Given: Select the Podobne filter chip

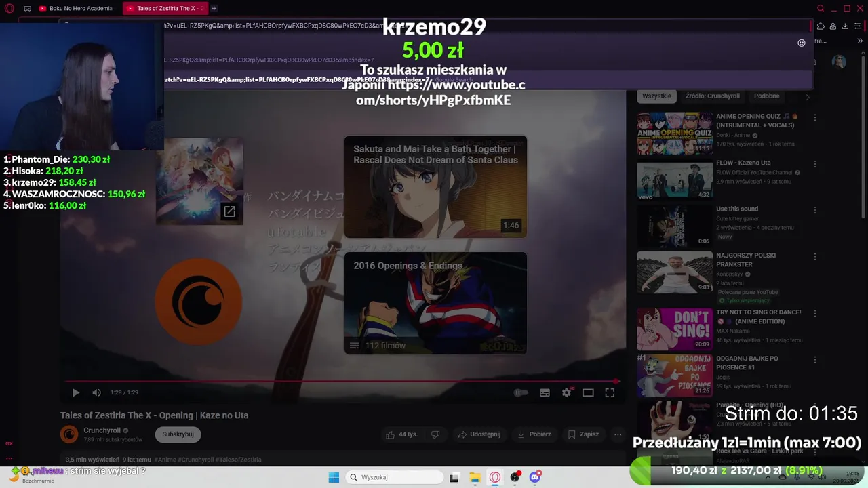Looking at the screenshot, I should 766,96.
